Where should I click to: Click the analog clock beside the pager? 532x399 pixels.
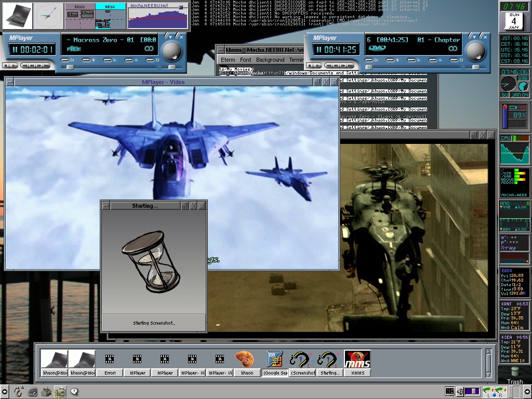click(48, 16)
